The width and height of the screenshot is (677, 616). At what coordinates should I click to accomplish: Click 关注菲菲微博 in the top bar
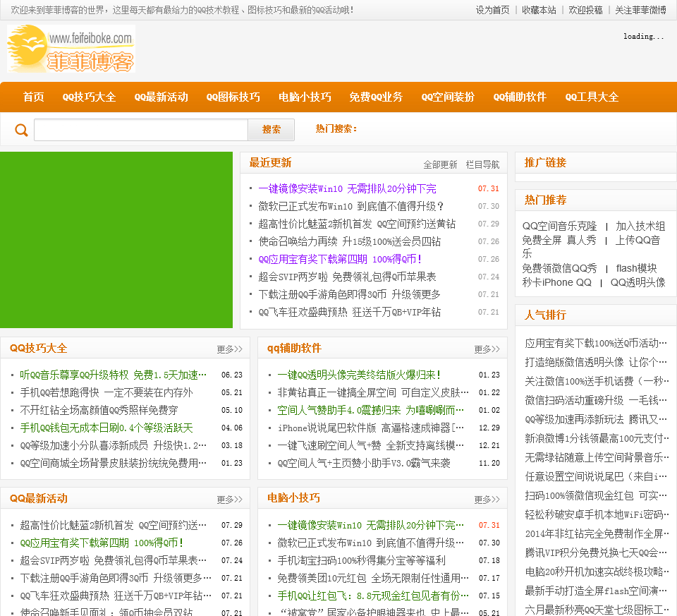(640, 10)
